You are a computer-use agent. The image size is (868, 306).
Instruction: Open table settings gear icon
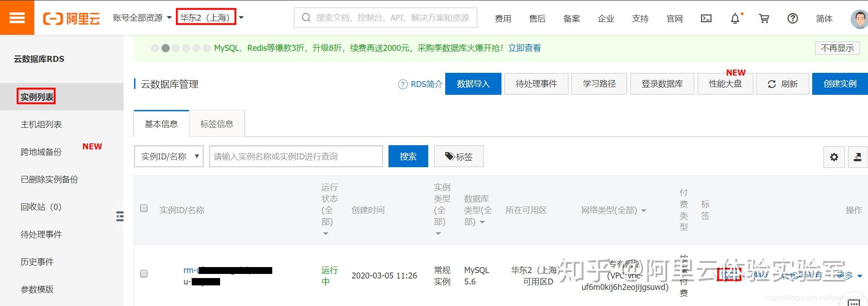(834, 157)
